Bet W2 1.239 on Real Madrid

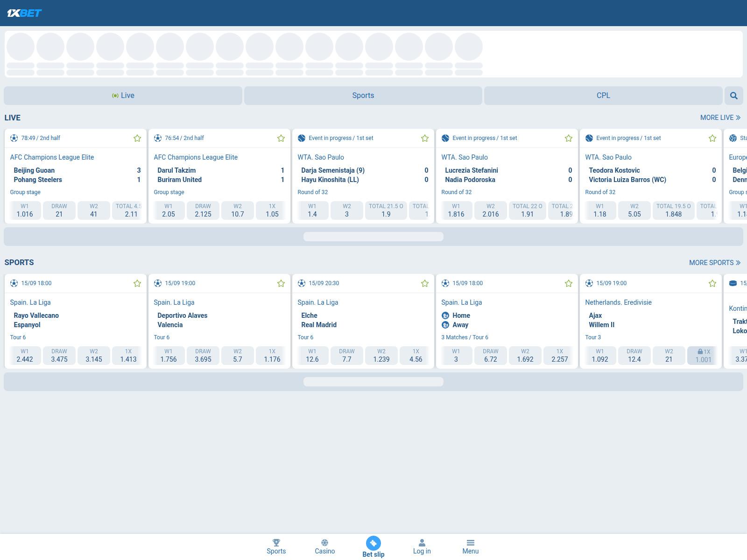coord(381,356)
